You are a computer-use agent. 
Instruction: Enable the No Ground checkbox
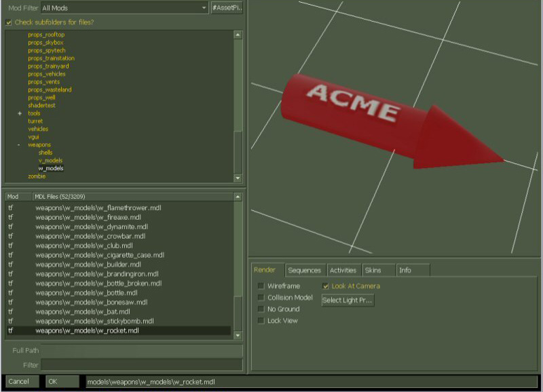pos(261,309)
